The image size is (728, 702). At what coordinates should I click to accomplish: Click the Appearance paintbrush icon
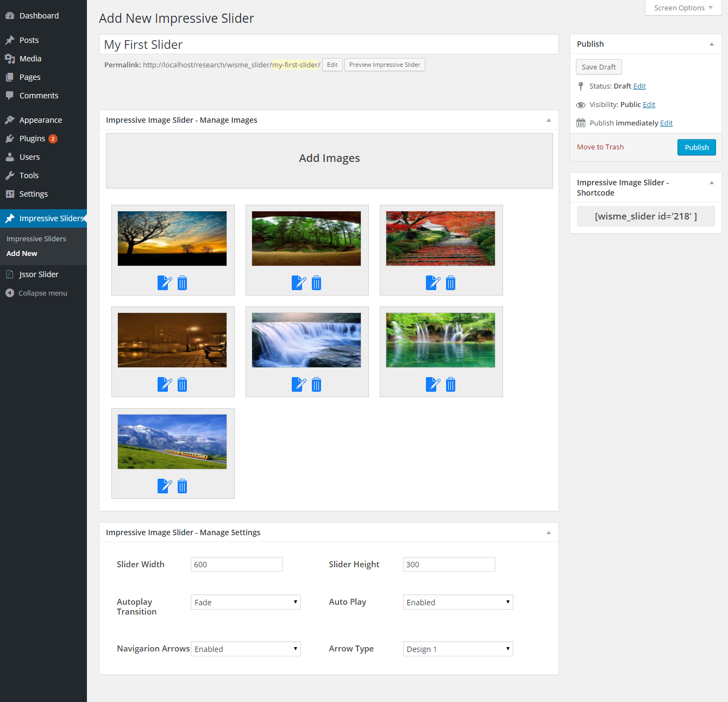click(10, 120)
